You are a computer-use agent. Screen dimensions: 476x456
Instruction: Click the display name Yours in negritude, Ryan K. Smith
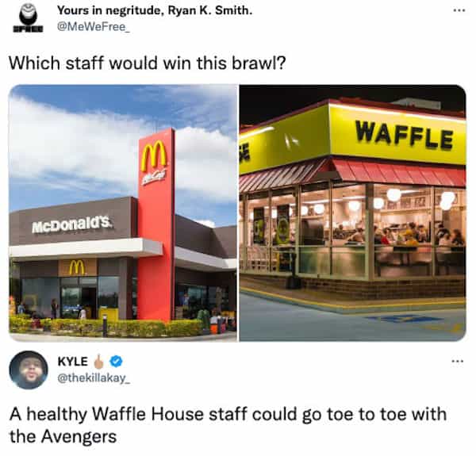[155, 10]
